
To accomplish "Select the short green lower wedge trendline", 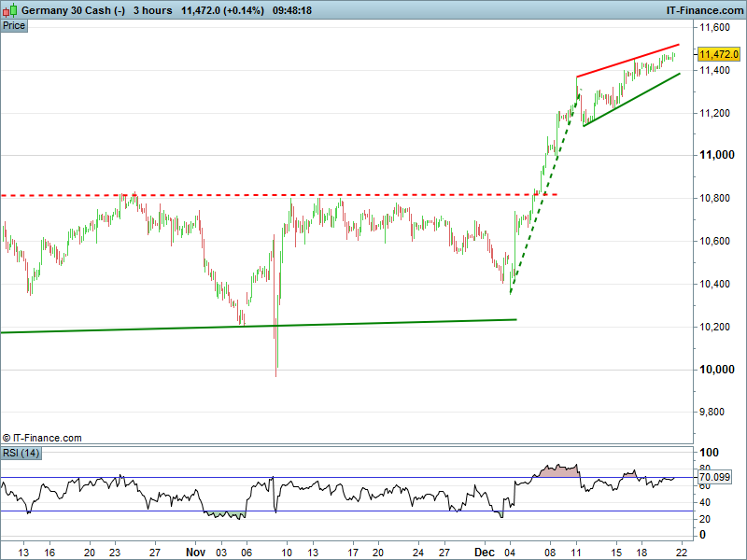I will (632, 100).
